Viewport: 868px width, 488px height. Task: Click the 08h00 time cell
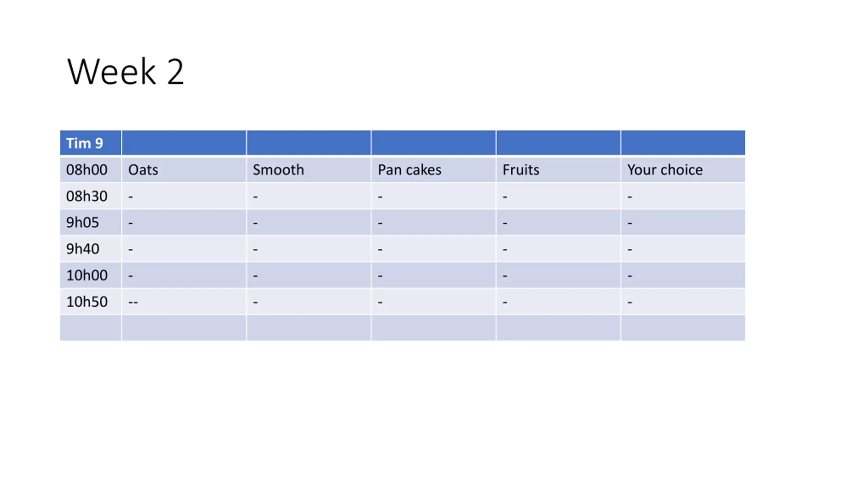91,169
